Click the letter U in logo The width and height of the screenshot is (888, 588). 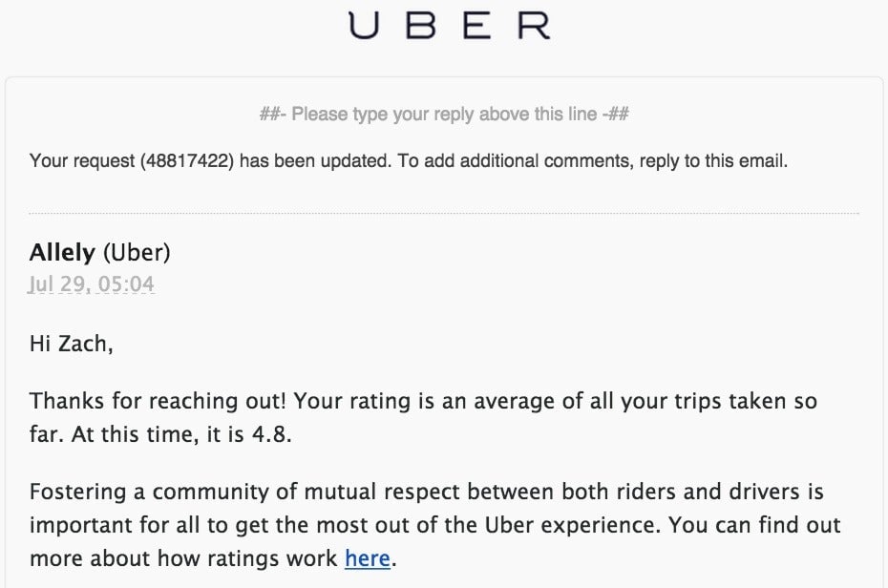tap(363, 26)
